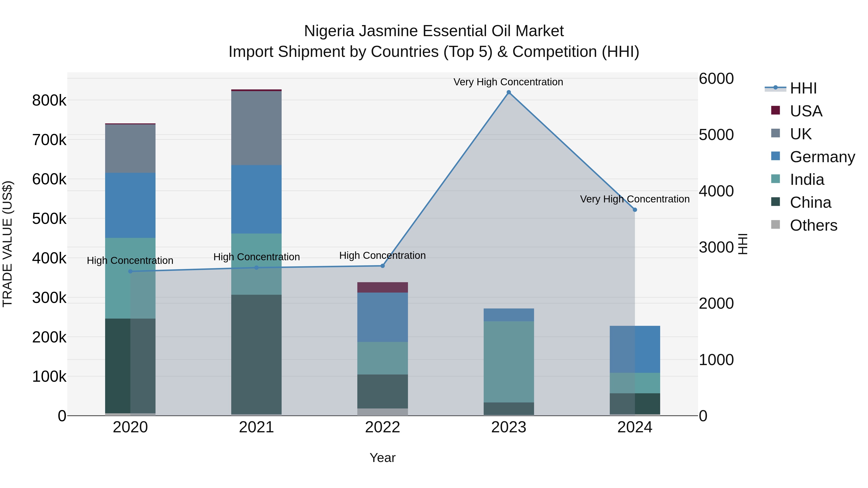Click the 2024 HHI data point
The width and height of the screenshot is (868, 488).
coord(635,210)
